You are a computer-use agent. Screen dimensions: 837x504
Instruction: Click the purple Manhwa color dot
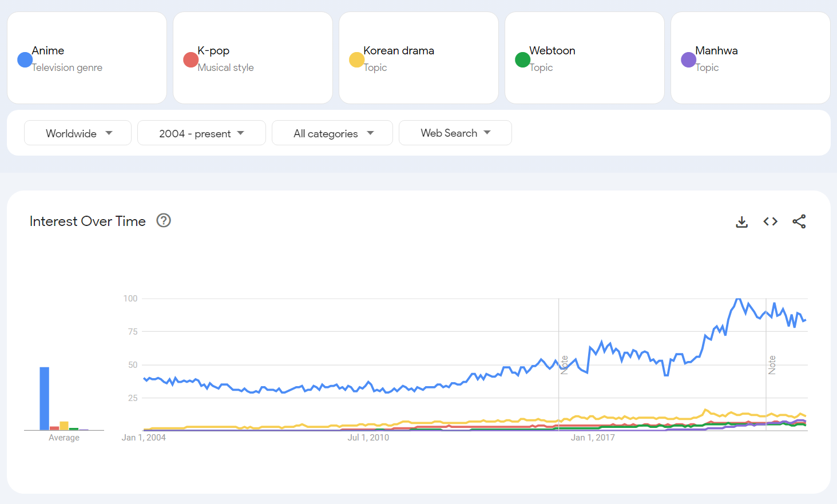pos(688,59)
